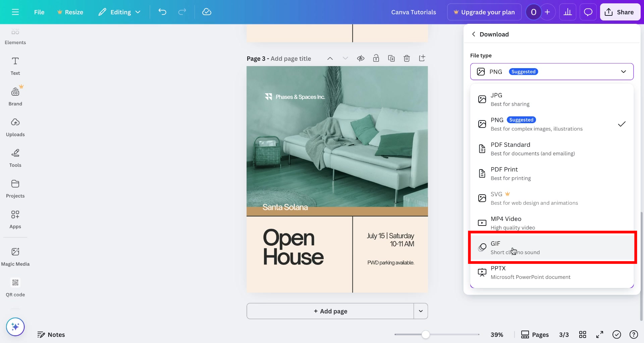Open Magic Media in the sidebar
644x343 pixels.
(15, 256)
